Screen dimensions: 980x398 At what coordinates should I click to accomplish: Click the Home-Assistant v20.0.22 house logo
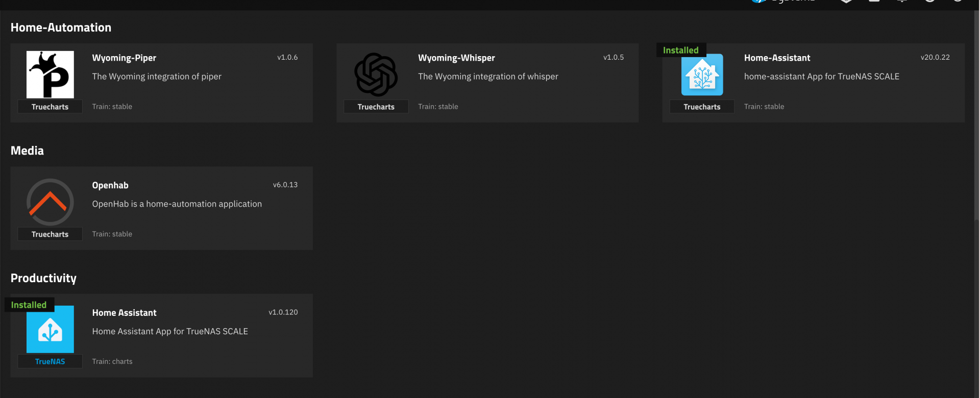pos(702,74)
